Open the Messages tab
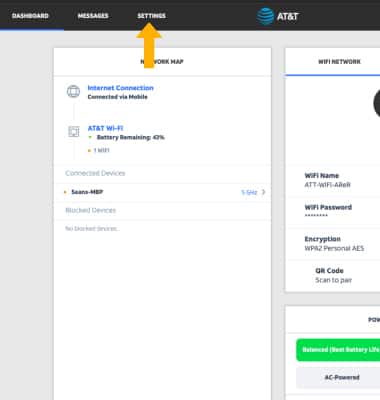The image size is (380, 400). point(93,16)
